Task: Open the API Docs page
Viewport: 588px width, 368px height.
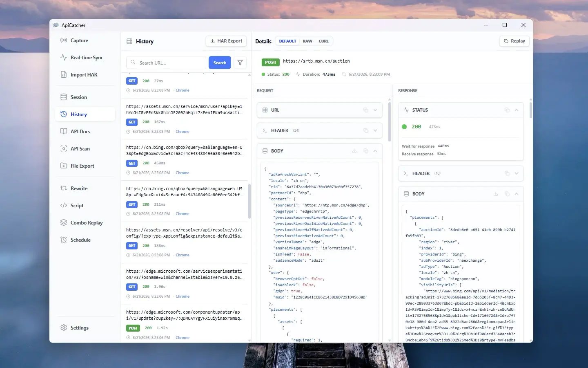Action: tap(85, 132)
